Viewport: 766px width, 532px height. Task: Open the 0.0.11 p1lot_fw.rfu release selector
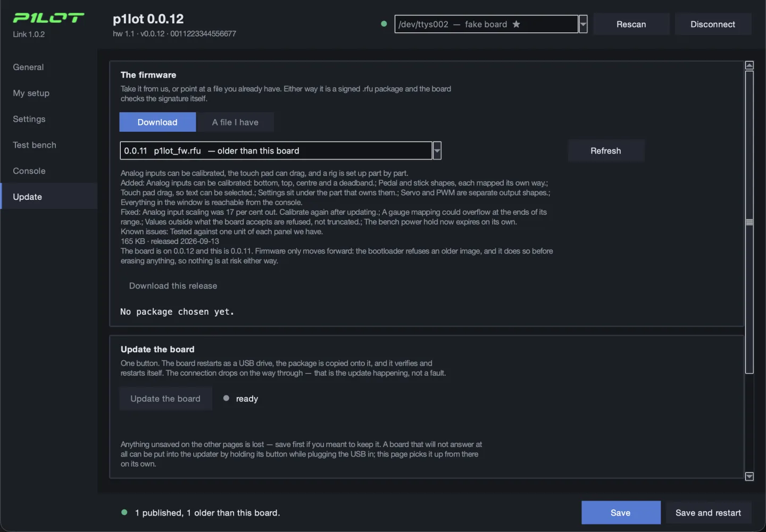[x=276, y=151]
